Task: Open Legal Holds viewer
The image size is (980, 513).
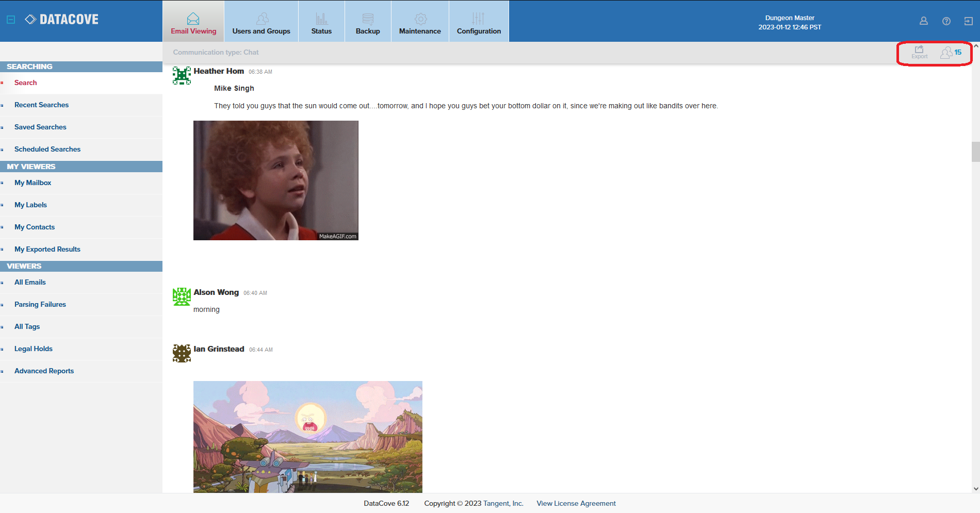Action: click(x=34, y=349)
